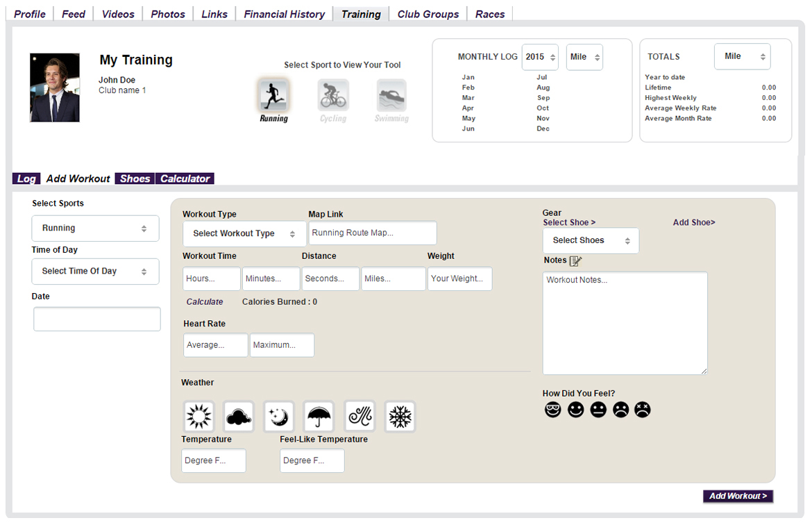
Task: Change the monthly log year 2015
Action: [540, 57]
